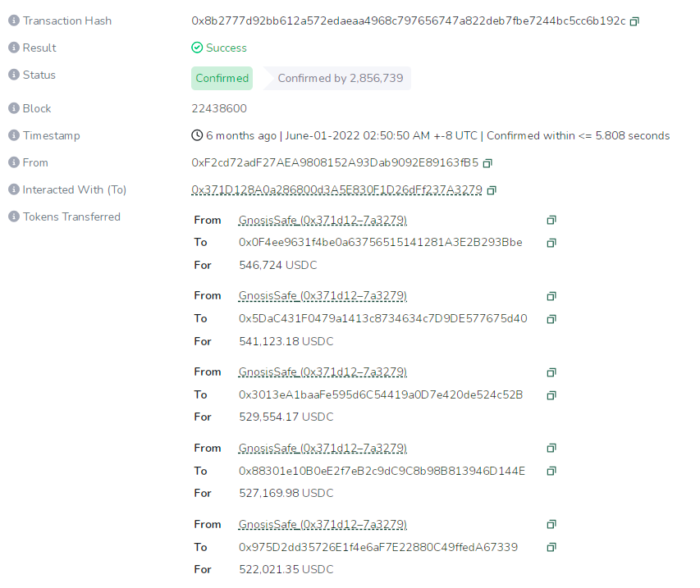The image size is (700, 588).
Task: Copy the transaction hash
Action: tap(634, 21)
